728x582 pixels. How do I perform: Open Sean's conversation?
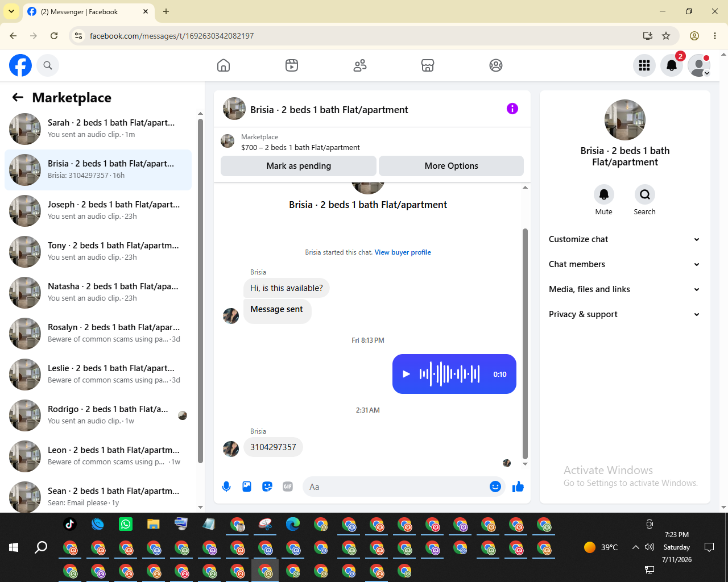click(98, 496)
